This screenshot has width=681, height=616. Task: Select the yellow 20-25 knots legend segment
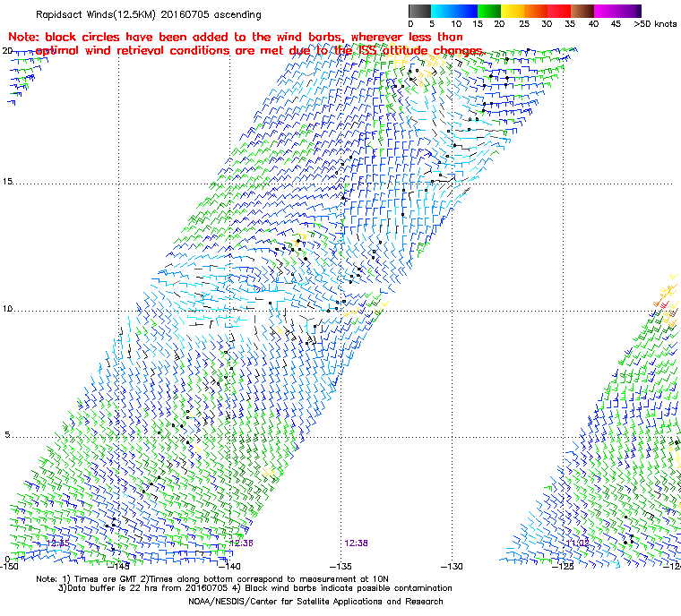coord(513,11)
